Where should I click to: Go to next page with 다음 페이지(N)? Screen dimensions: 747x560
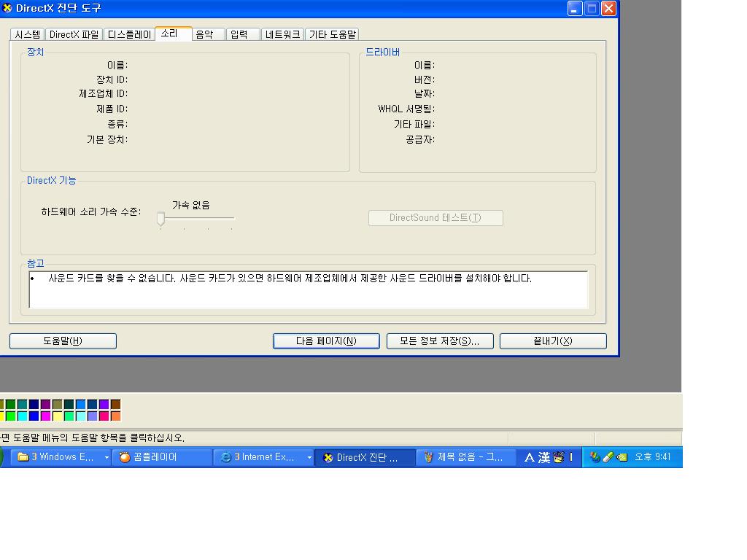coord(326,341)
